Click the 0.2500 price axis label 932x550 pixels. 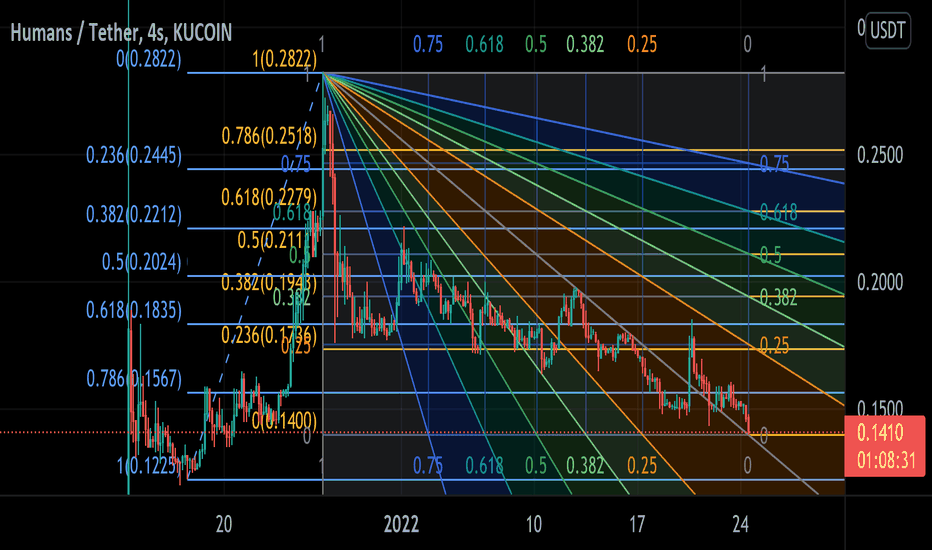pyautogui.click(x=880, y=155)
